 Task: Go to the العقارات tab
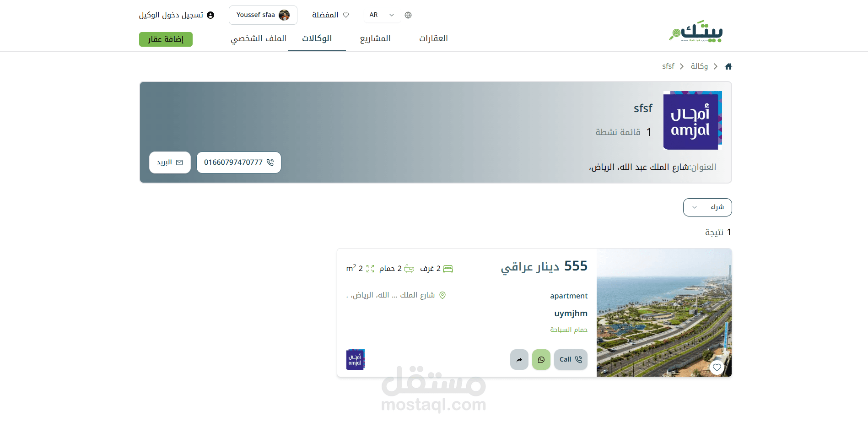pos(433,38)
